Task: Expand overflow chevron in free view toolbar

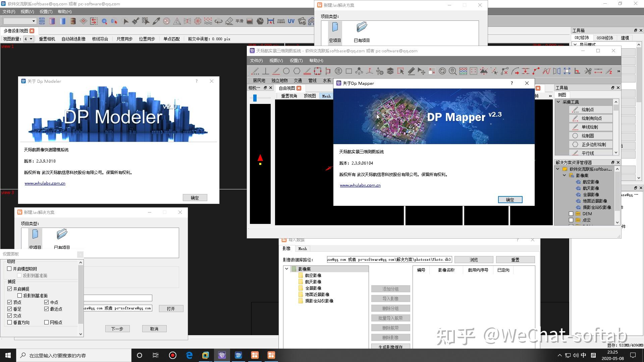Action: coord(550,96)
